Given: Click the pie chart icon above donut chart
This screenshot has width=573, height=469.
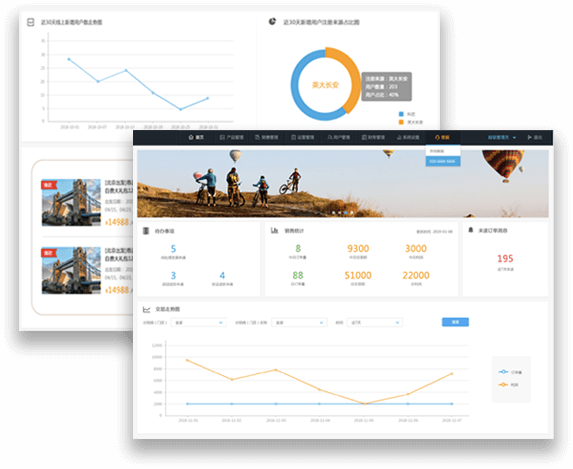Looking at the screenshot, I should point(272,22).
